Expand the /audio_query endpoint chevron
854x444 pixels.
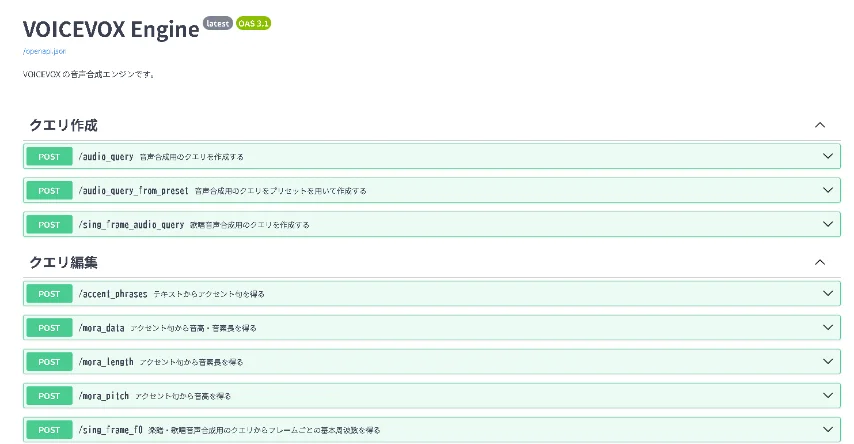[x=828, y=156]
